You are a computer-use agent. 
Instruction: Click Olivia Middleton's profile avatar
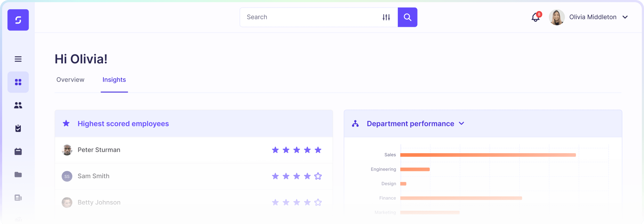[x=557, y=17]
